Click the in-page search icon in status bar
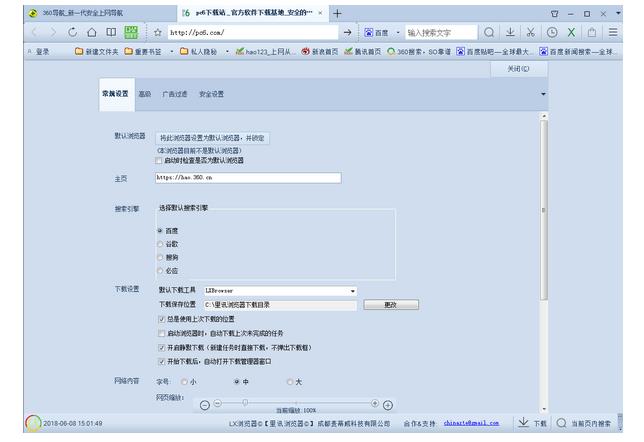This screenshot has width=644, height=442. tap(561, 423)
